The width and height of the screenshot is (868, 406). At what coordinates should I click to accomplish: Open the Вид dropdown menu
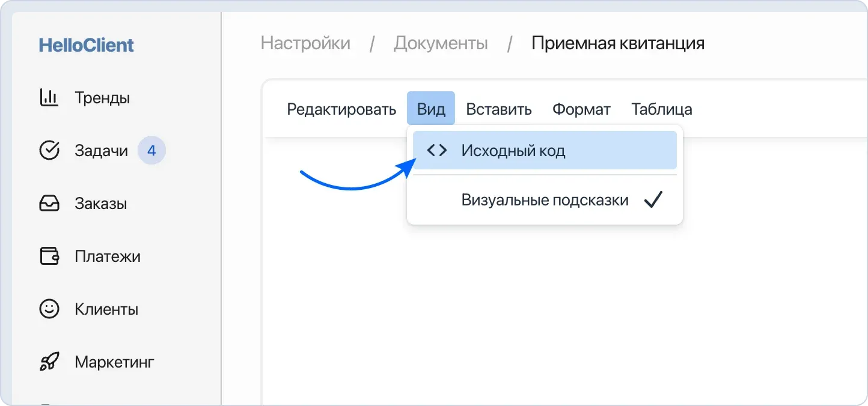pyautogui.click(x=430, y=108)
